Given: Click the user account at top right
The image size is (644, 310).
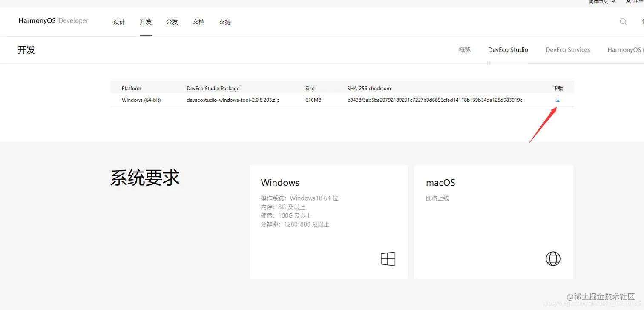Looking at the screenshot, I should click(635, 2).
